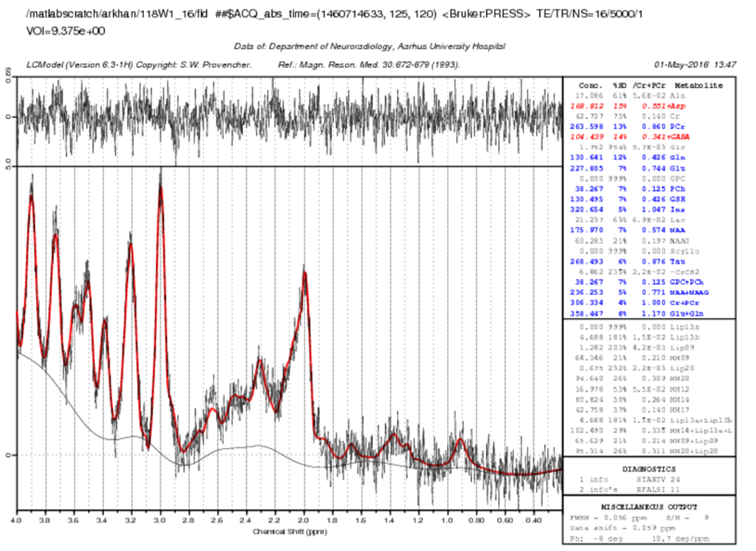Click the %SD column header
The height and width of the screenshot is (551, 756).
click(x=619, y=84)
